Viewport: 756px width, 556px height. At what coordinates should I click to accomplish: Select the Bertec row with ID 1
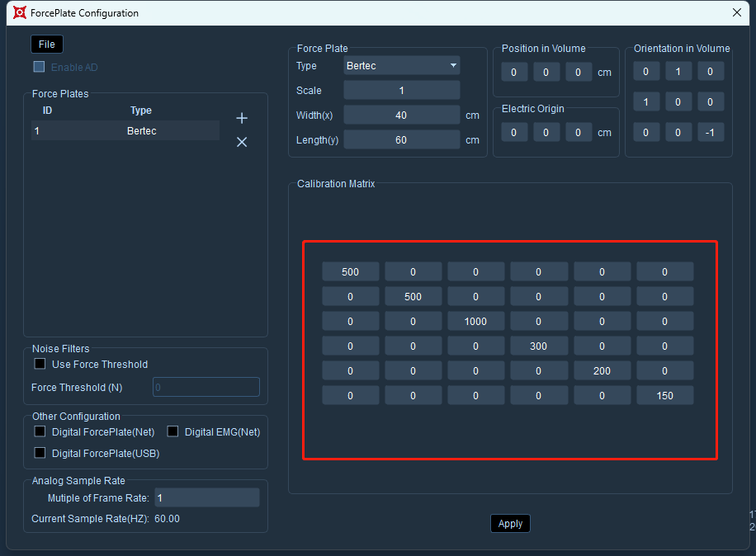tap(125, 130)
